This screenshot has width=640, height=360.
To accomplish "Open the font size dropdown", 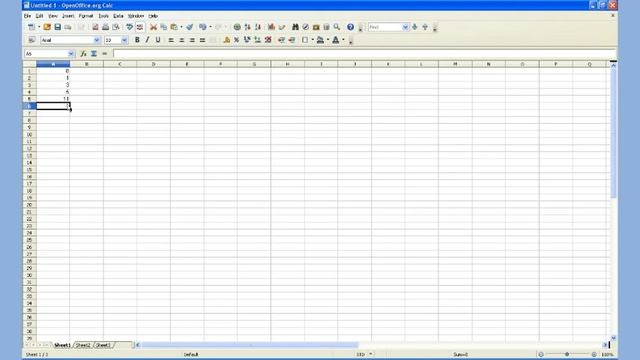I will 124,40.
